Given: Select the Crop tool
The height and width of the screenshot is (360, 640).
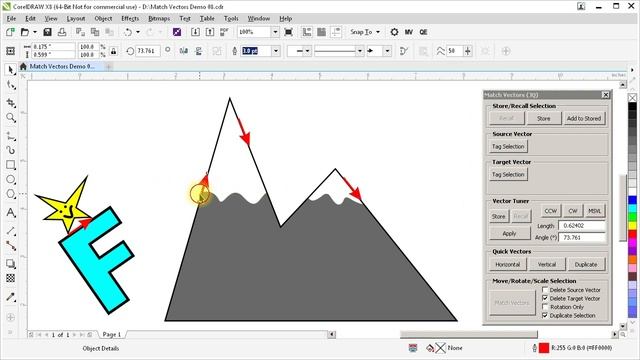Looking at the screenshot, I should (x=11, y=102).
